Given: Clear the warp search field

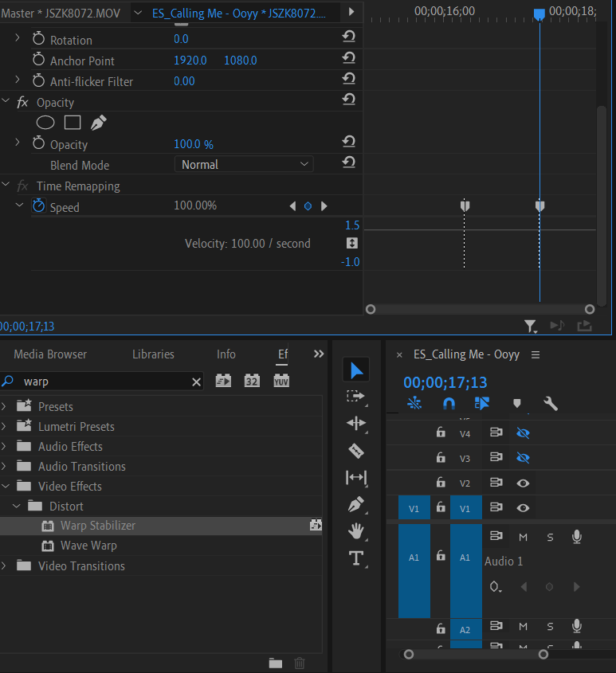Looking at the screenshot, I should coord(197,382).
